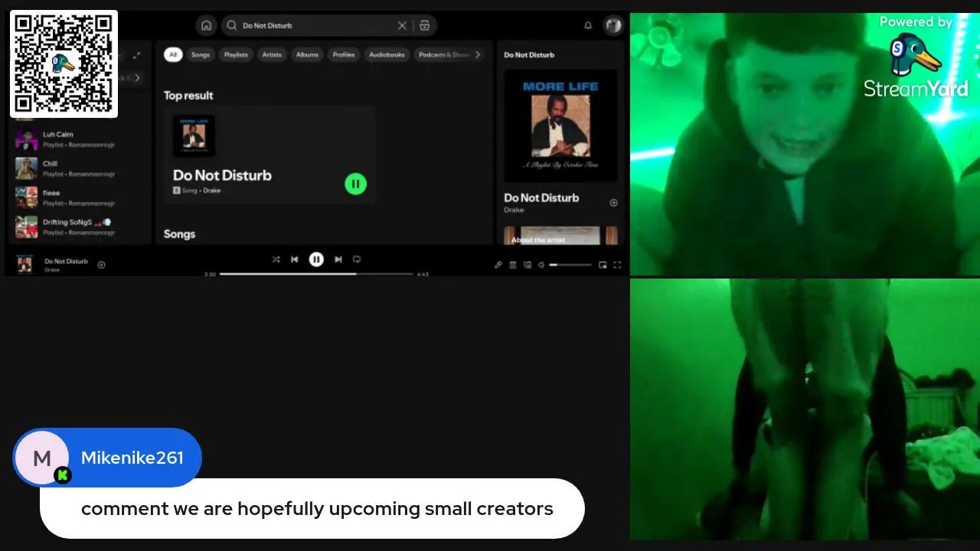Filter results by Podcasts & Shows
The width and height of the screenshot is (980, 551).
[x=443, y=54]
